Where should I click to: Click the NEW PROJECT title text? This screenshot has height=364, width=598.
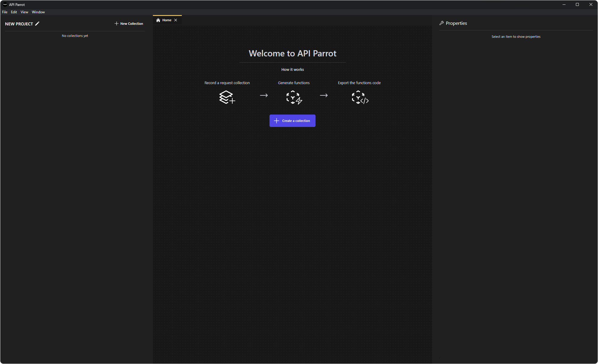(x=19, y=24)
